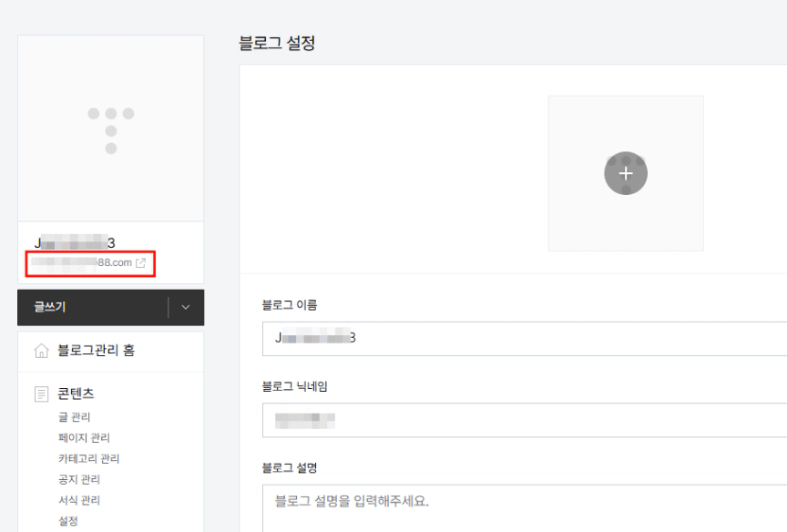This screenshot has height=532, width=787.
Task: Open 글 관리 in the sidebar
Action: coord(74,417)
